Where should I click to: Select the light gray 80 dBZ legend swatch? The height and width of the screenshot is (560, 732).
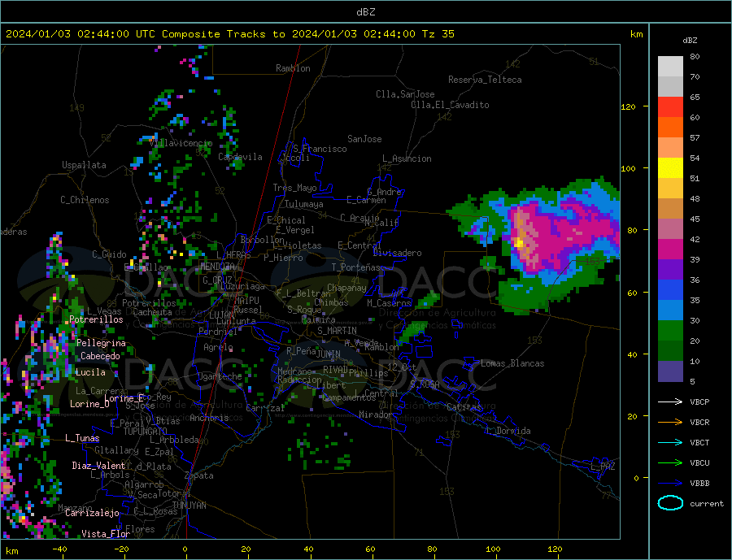[x=670, y=67]
